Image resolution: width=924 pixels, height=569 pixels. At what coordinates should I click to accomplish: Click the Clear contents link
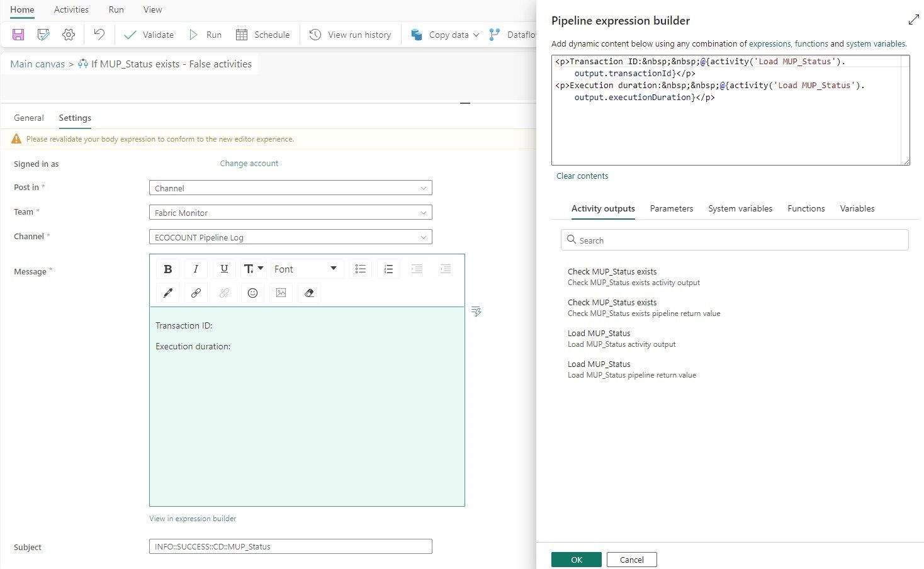[582, 176]
